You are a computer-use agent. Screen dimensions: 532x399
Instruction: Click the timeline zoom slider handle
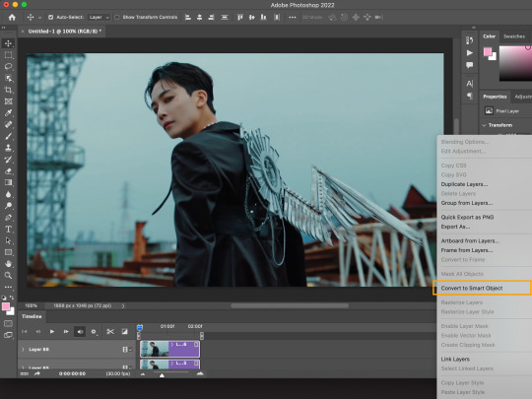[162, 375]
